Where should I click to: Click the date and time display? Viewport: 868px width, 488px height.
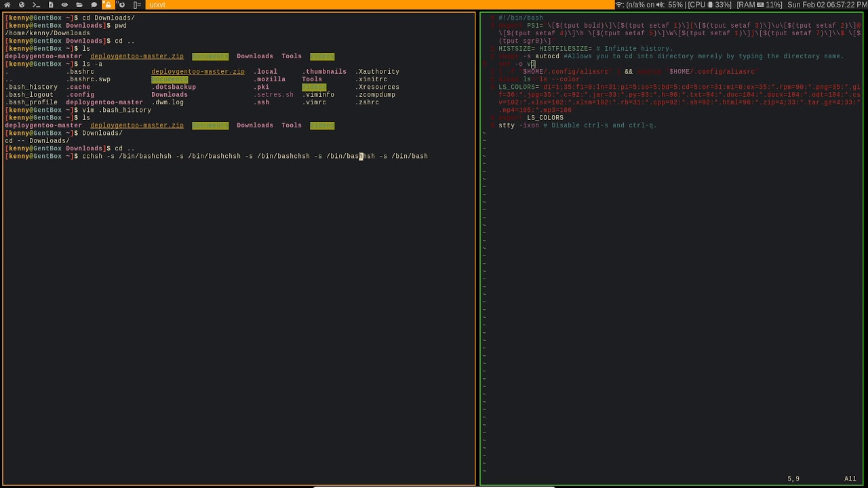coord(827,5)
